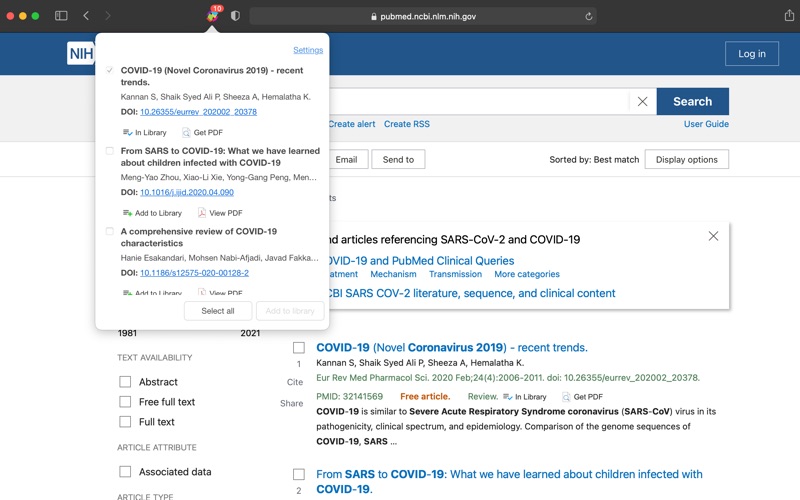Viewport: 800px width, 500px height.
Task: Click the Paperpile extension icon in toolbar
Action: tap(213, 16)
